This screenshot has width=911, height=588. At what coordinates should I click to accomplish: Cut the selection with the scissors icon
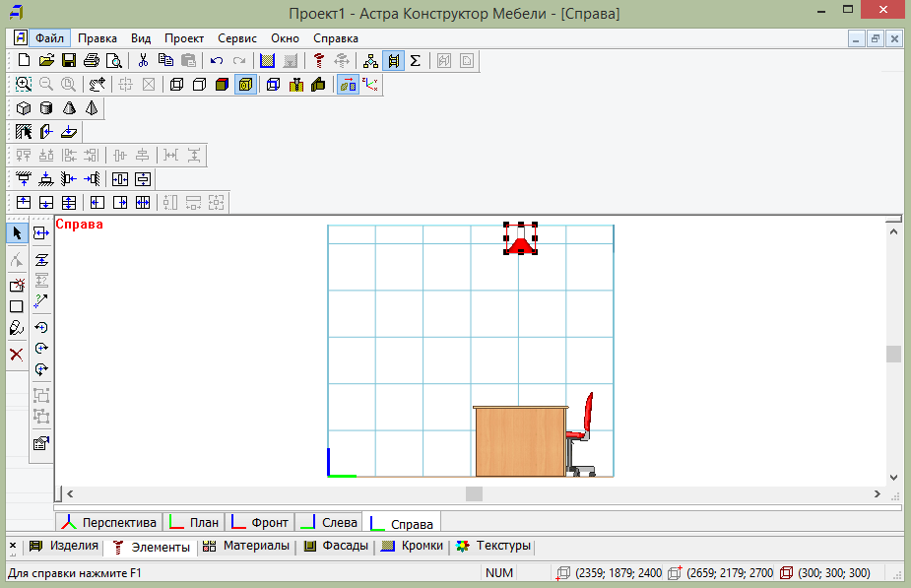point(143,60)
